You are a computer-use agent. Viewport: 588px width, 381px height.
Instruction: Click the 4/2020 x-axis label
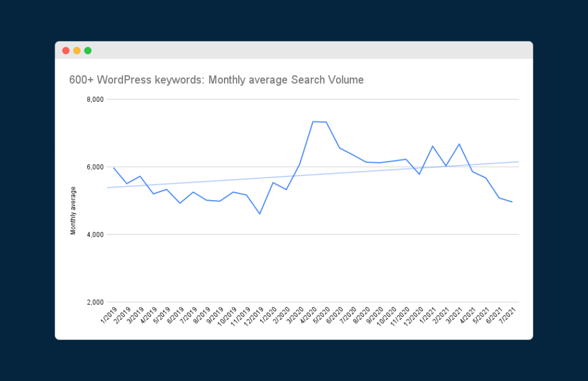(308, 315)
